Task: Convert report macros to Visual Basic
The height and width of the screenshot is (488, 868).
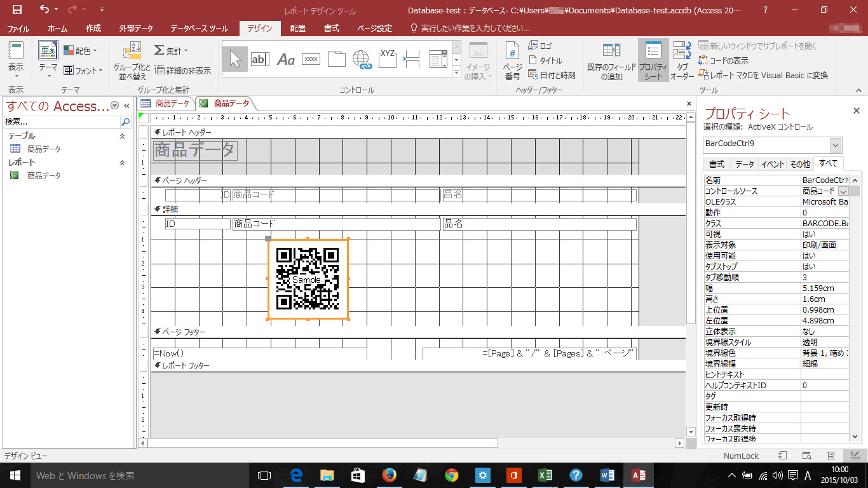Action: pos(763,75)
